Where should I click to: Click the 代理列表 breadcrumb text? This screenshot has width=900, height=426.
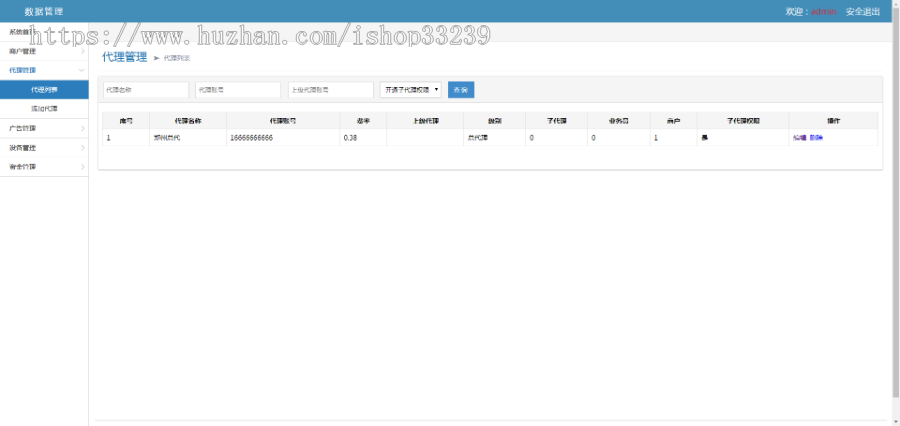177,58
